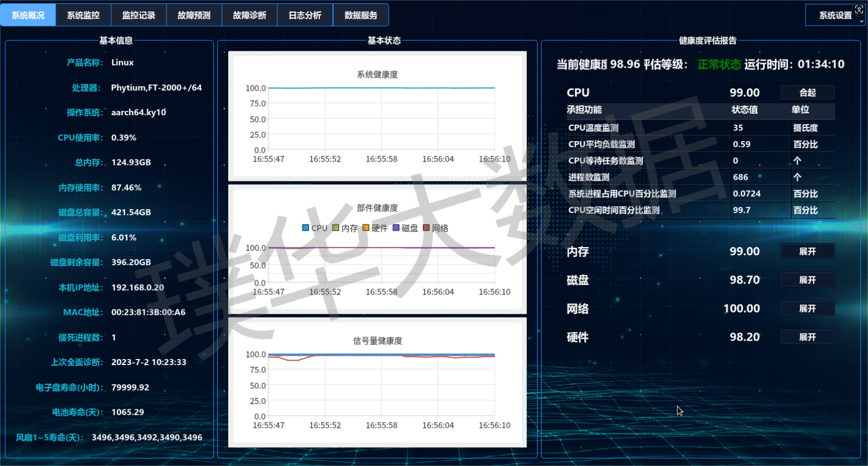Switch to the 系统监控 tab

click(x=83, y=15)
